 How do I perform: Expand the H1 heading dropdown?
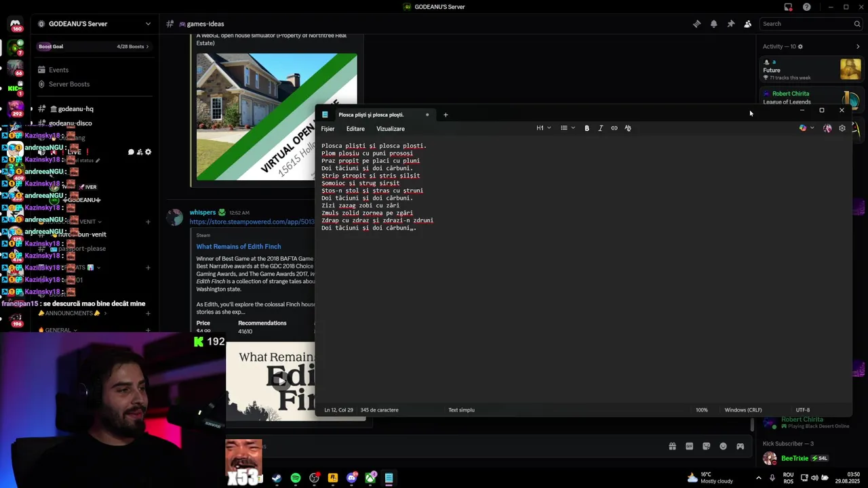tap(544, 128)
